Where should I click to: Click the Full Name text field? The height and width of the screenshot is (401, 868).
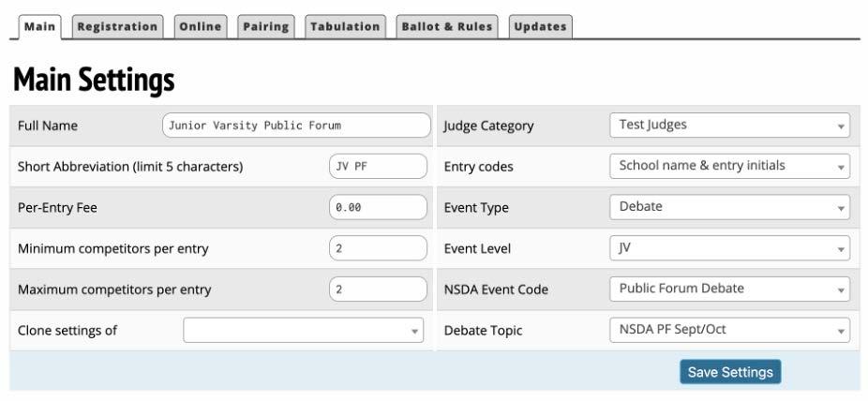293,126
